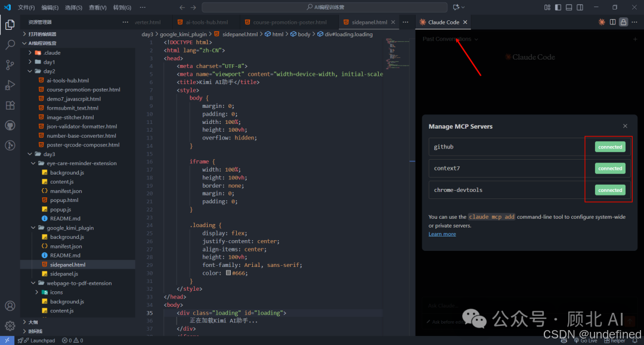The height and width of the screenshot is (345, 644).
Task: Open the Extensions view
Action: [x=10, y=105]
